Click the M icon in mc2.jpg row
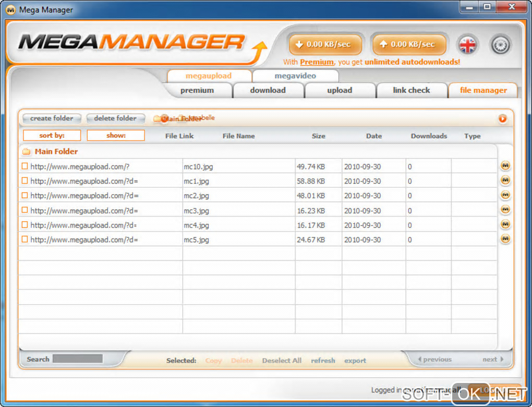The width and height of the screenshot is (532, 407). tap(505, 195)
